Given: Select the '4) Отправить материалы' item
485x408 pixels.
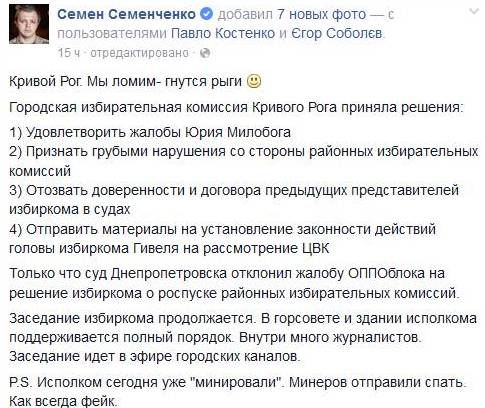Looking at the screenshot, I should (x=222, y=239).
